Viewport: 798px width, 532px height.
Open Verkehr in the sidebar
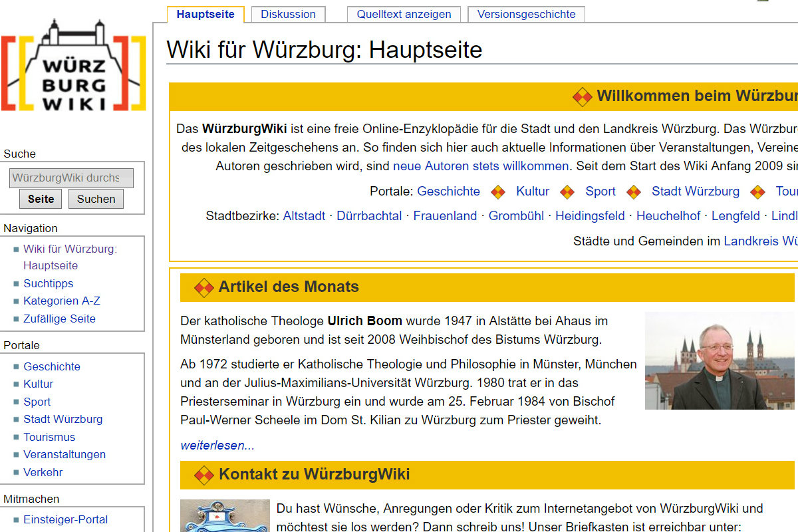(x=43, y=472)
